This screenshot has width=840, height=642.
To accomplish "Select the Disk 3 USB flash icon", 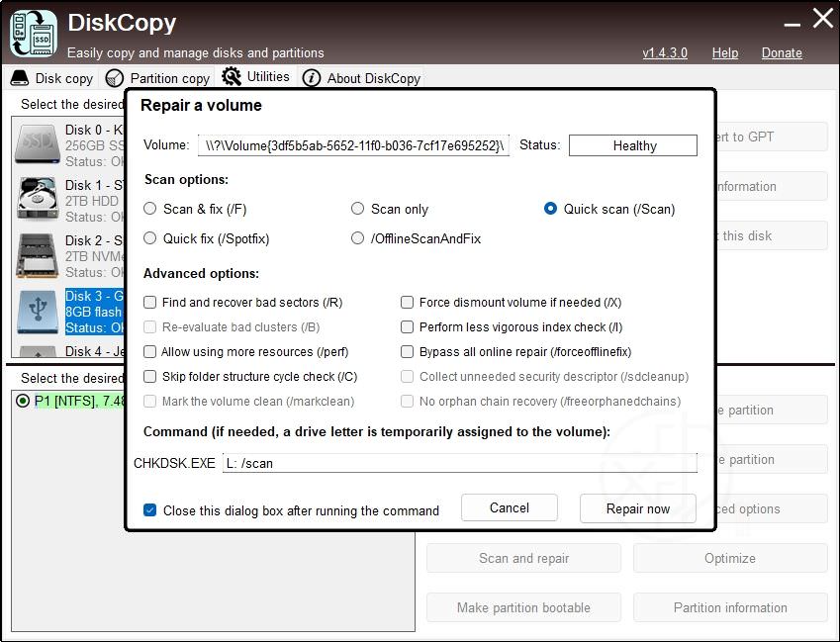I will pyautogui.click(x=38, y=311).
